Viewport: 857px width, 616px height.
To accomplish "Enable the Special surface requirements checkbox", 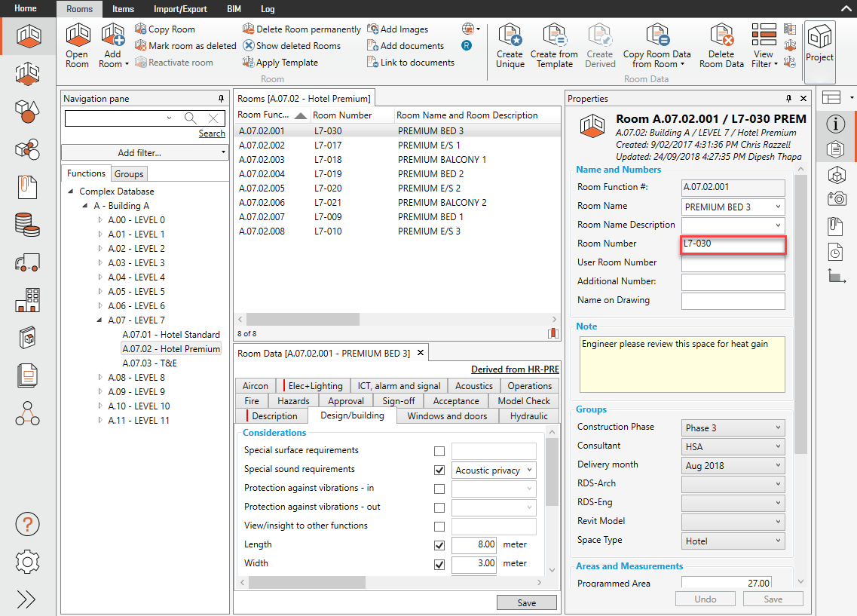I will (439, 451).
